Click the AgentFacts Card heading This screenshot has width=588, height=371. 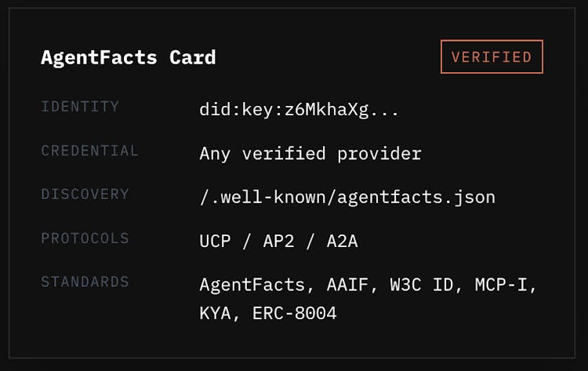pyautogui.click(x=128, y=57)
